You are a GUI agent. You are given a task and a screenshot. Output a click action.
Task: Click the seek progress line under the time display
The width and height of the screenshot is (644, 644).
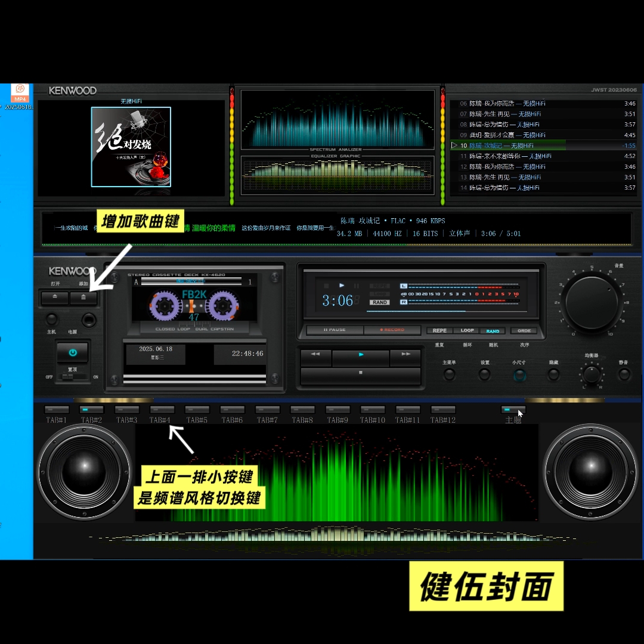[x=447, y=312]
